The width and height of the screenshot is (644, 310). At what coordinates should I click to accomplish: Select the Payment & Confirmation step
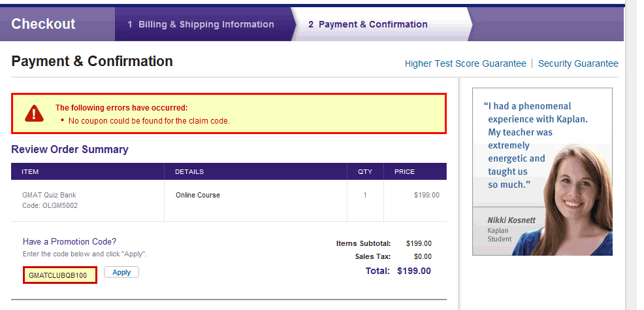pos(368,24)
